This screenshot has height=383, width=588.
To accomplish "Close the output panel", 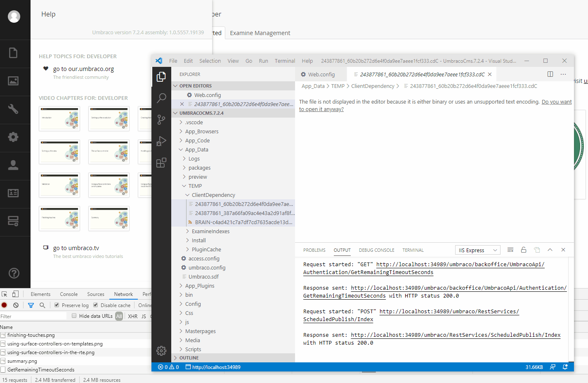I will coord(563,250).
